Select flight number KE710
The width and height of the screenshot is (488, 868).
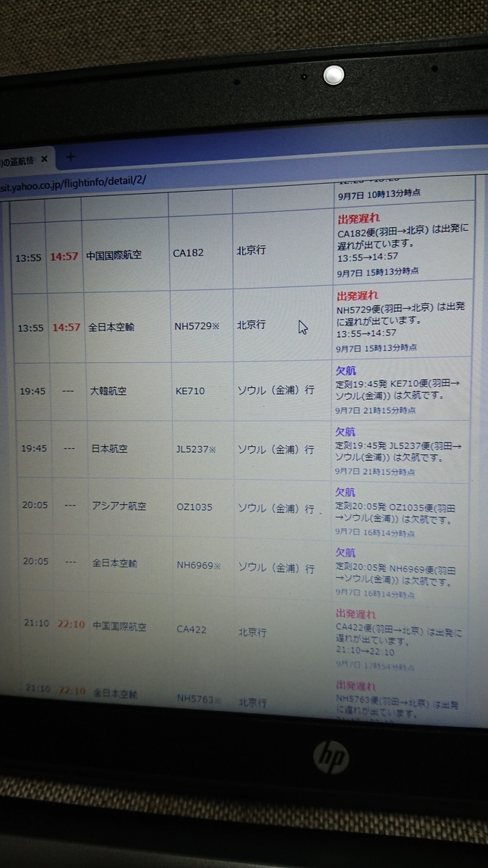(x=190, y=391)
